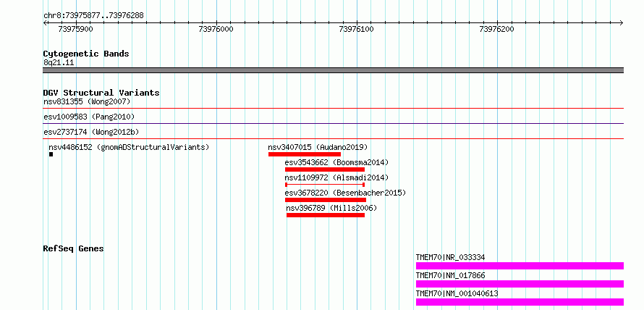Click the Cytogenetic Bands track title
The height and width of the screenshot is (310, 644).
click(86, 54)
